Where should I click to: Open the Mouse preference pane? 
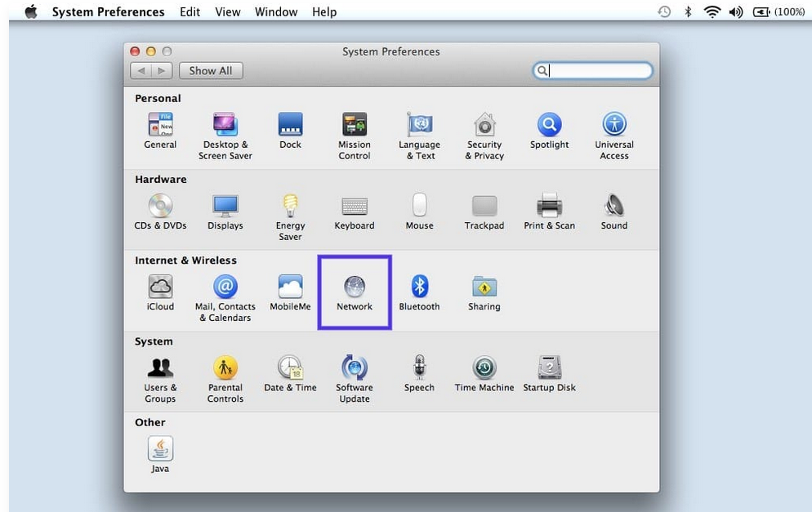(419, 211)
